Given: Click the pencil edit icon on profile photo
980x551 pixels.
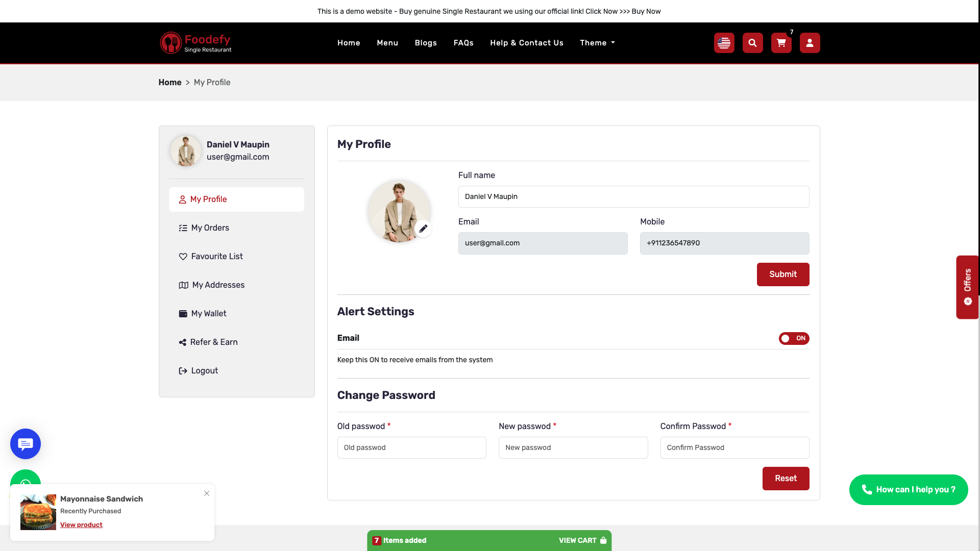Looking at the screenshot, I should [x=424, y=229].
